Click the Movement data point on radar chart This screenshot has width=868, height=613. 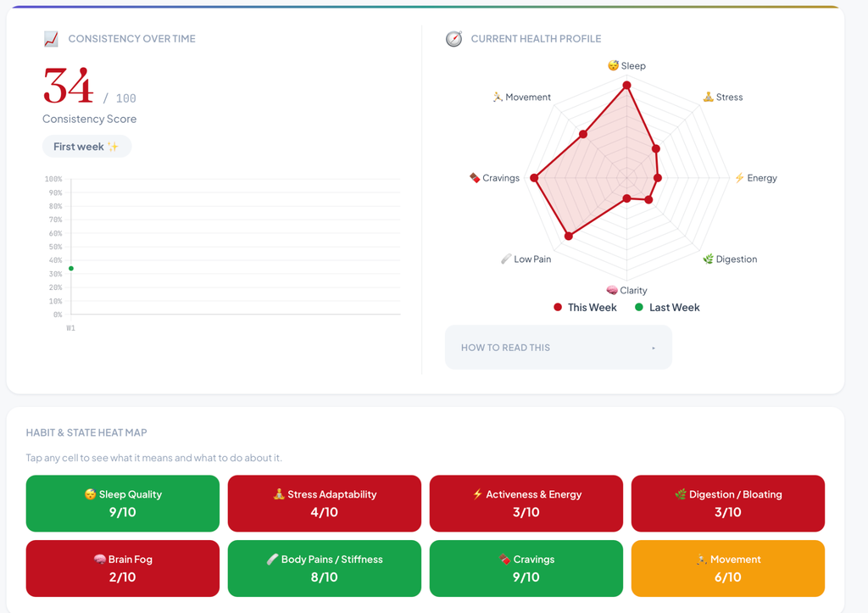[x=583, y=134]
